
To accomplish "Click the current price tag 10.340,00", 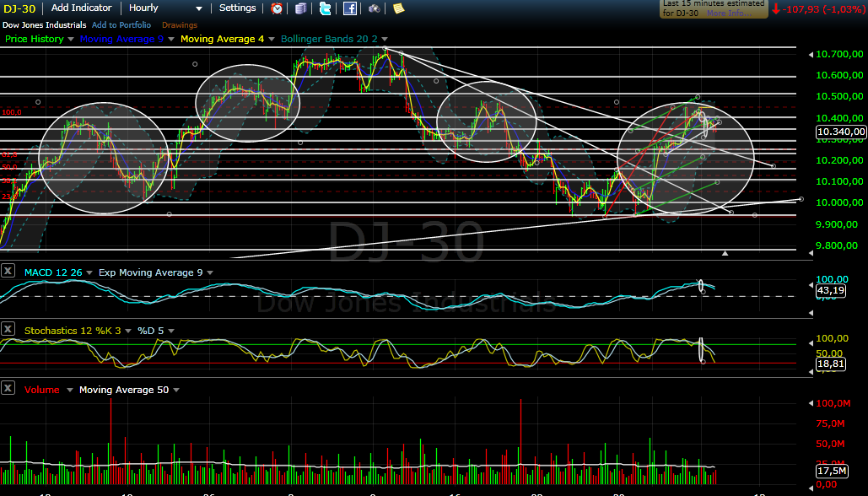I will click(x=841, y=132).
